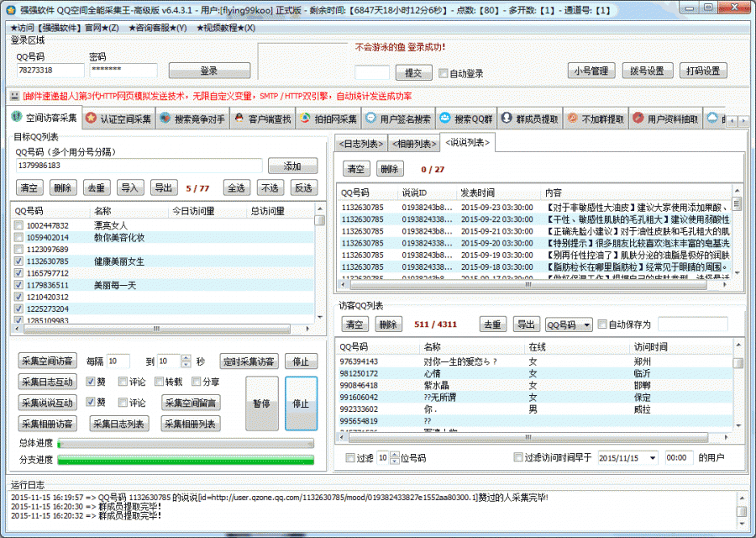Toggle the 转载 checkbox for log interaction
This screenshot has width=756, height=538.
[159, 382]
